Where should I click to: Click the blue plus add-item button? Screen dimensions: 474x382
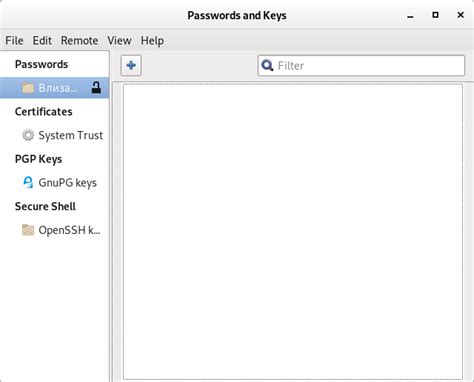pyautogui.click(x=131, y=65)
